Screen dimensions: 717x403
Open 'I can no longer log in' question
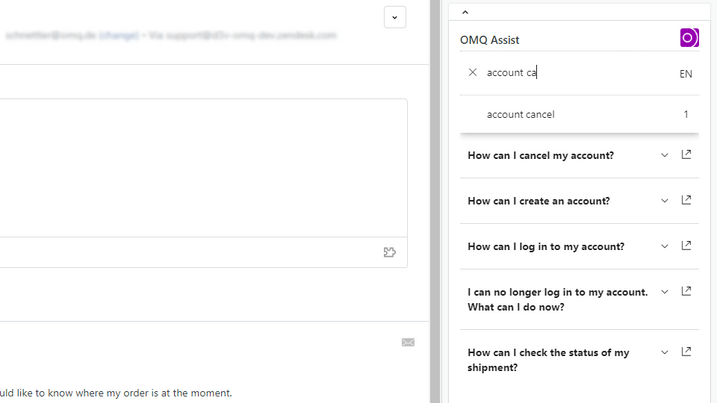(x=557, y=300)
